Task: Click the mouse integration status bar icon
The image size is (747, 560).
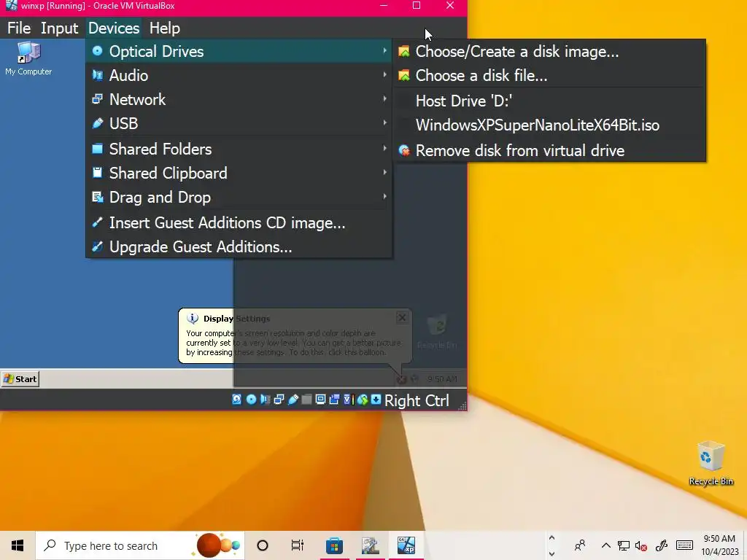Action: coord(363,400)
